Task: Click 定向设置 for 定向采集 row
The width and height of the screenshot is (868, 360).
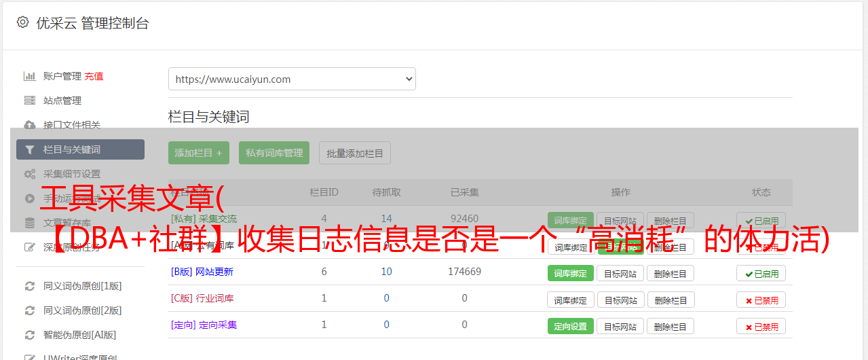Action: click(x=571, y=326)
